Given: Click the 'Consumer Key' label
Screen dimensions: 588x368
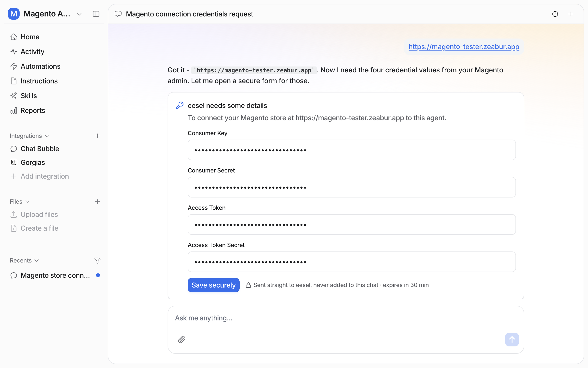Looking at the screenshot, I should tap(208, 133).
